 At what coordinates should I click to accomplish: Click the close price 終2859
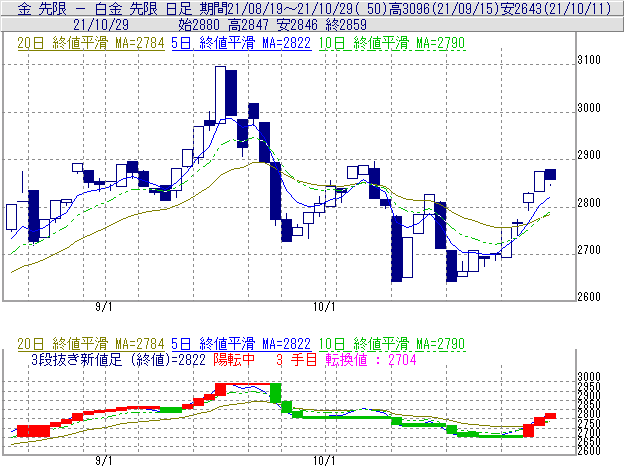tap(346, 25)
